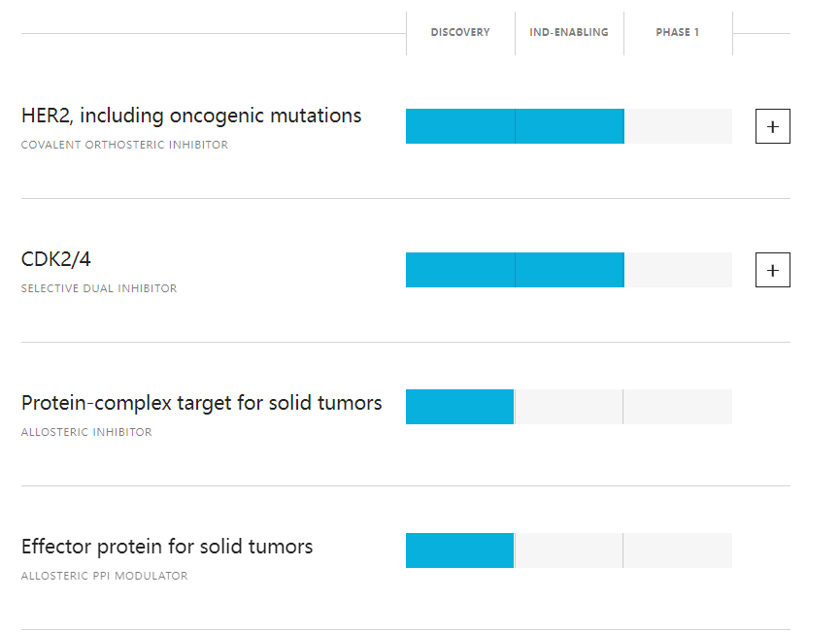The height and width of the screenshot is (633, 840).
Task: Open the CDK2/4 program title
Action: click(56, 259)
